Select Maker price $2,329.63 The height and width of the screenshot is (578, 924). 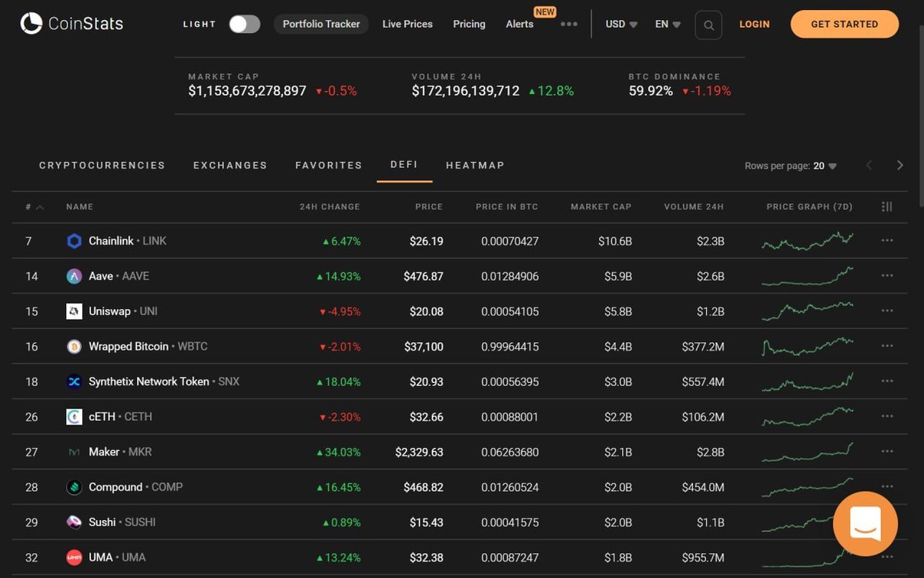(419, 452)
